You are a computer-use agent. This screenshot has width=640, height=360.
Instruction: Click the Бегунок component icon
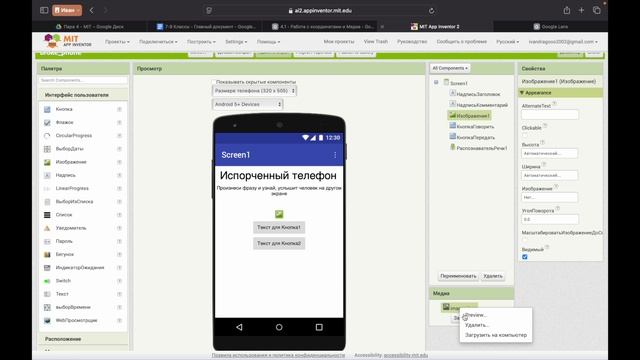[47, 254]
